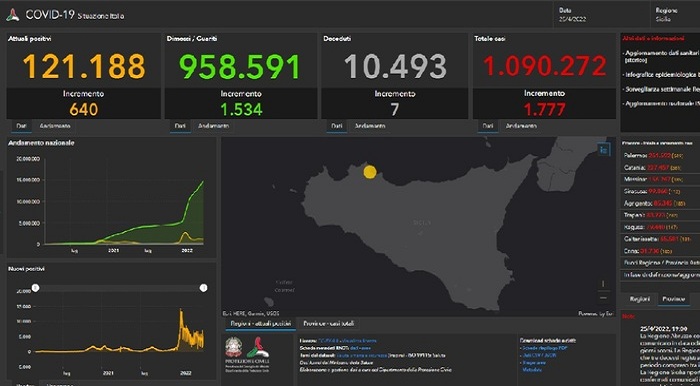Open the Dati CSV / JSON link
Viewport: 700px width, 386px height.
(538, 355)
